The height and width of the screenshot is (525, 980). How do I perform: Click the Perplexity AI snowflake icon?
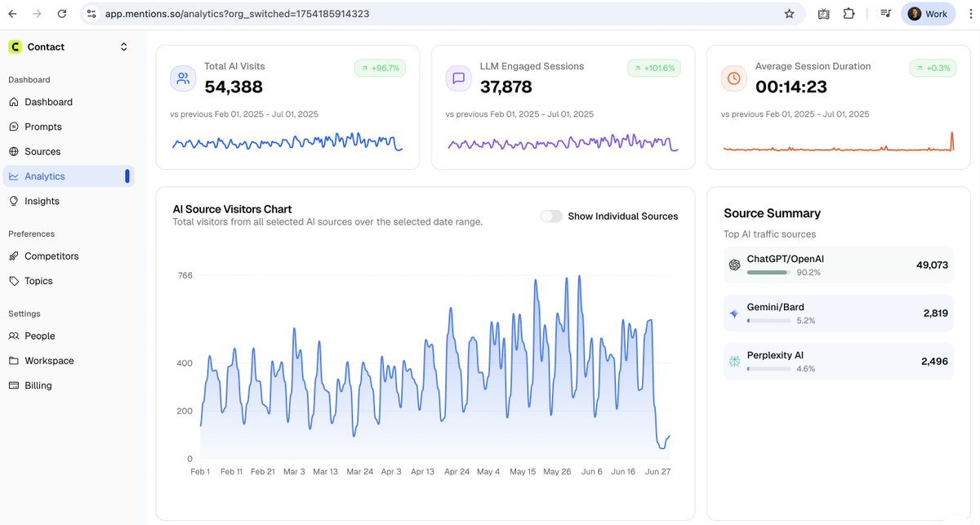click(733, 362)
